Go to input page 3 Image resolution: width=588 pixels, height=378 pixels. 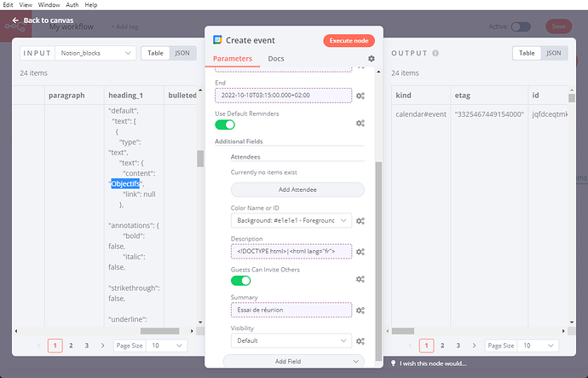click(x=87, y=346)
